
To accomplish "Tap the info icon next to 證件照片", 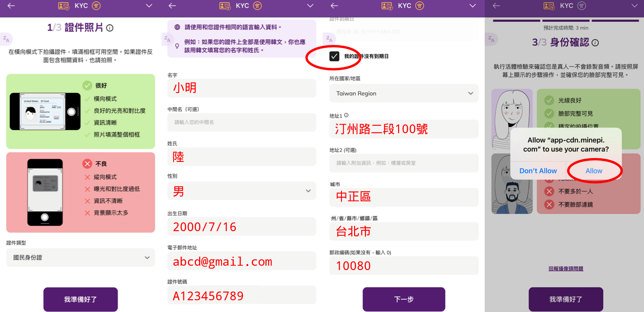I will point(110,28).
